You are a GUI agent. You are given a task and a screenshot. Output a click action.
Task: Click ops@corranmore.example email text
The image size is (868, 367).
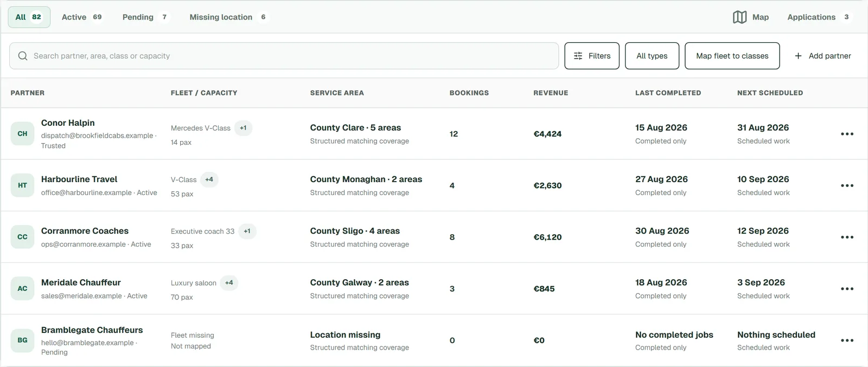click(x=84, y=244)
